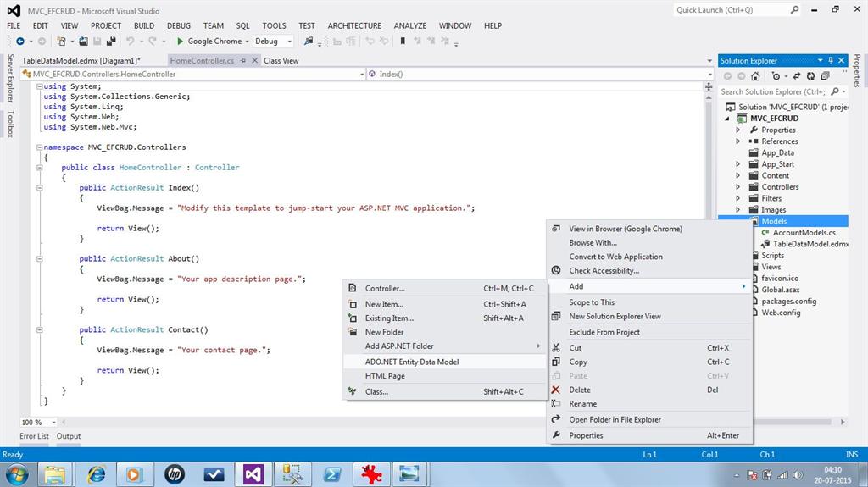
Task: Collapse the HomeController class outlining toggle
Action: coord(40,167)
